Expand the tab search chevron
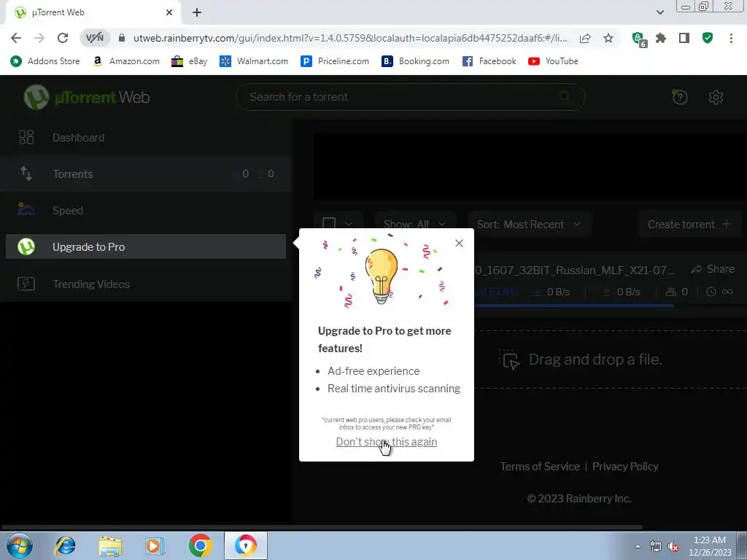 659,12
